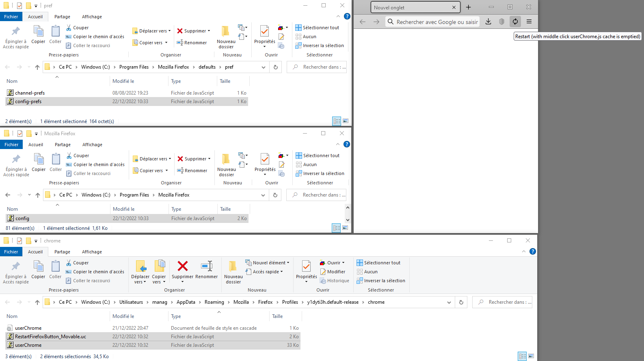644x361 pixels.
Task: Click the Restart button in Firefox browser toolbar
Action: 515,22
